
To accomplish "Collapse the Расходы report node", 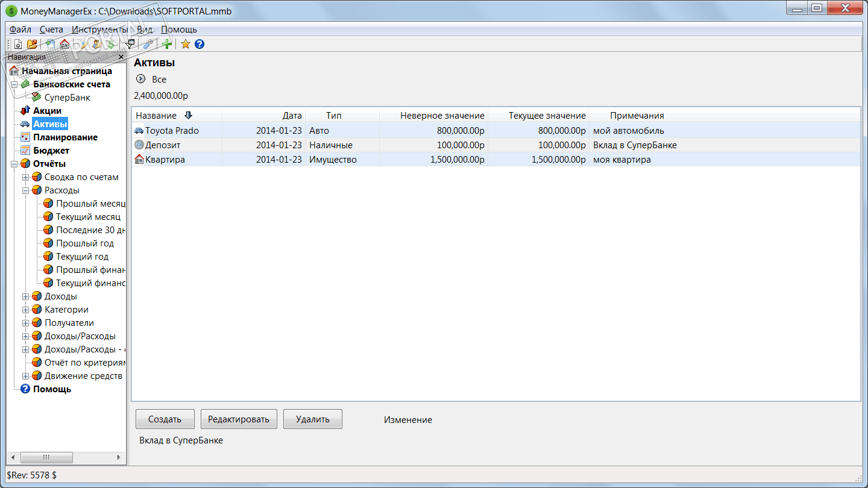I will point(25,190).
